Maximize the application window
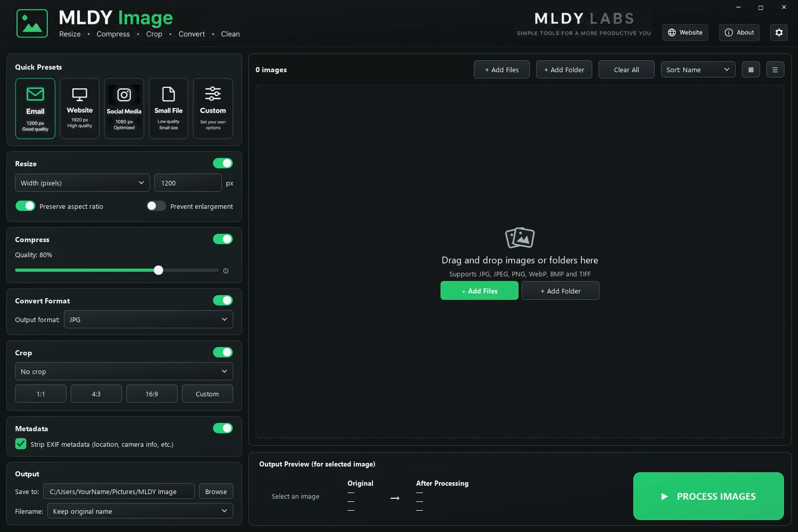The width and height of the screenshot is (798, 532). point(761,7)
